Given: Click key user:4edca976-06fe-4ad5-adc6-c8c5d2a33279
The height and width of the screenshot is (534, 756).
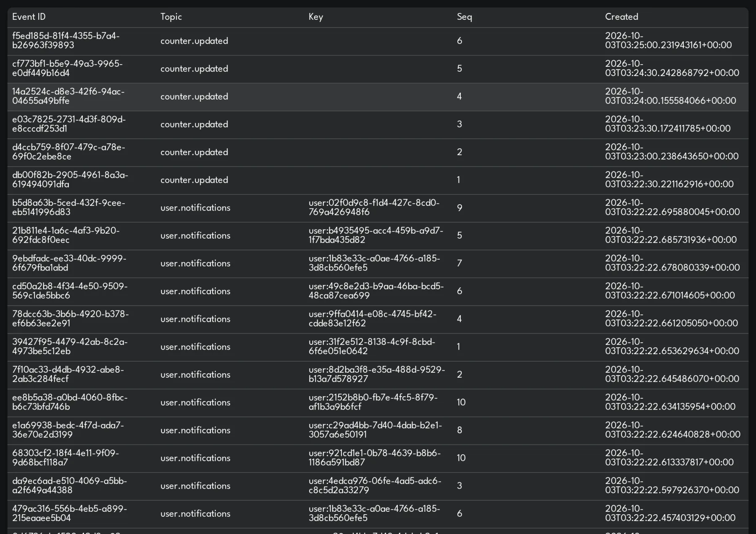Looking at the screenshot, I should pyautogui.click(x=375, y=485).
